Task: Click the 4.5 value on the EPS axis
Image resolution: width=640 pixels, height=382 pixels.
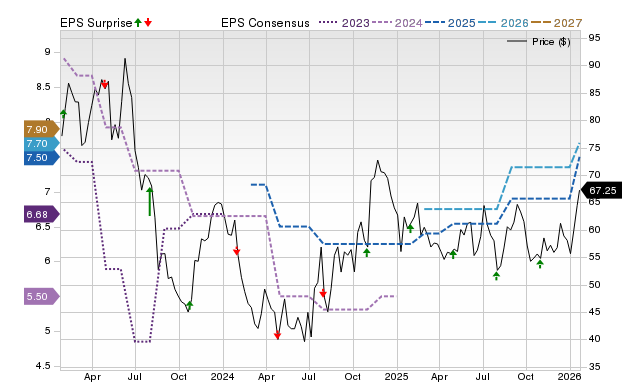Action: (x=43, y=366)
